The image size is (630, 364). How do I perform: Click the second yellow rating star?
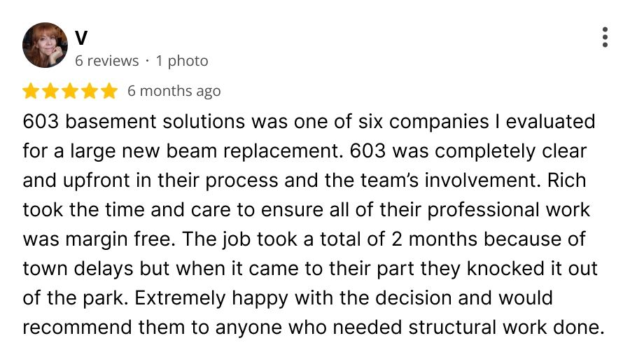click(x=50, y=91)
